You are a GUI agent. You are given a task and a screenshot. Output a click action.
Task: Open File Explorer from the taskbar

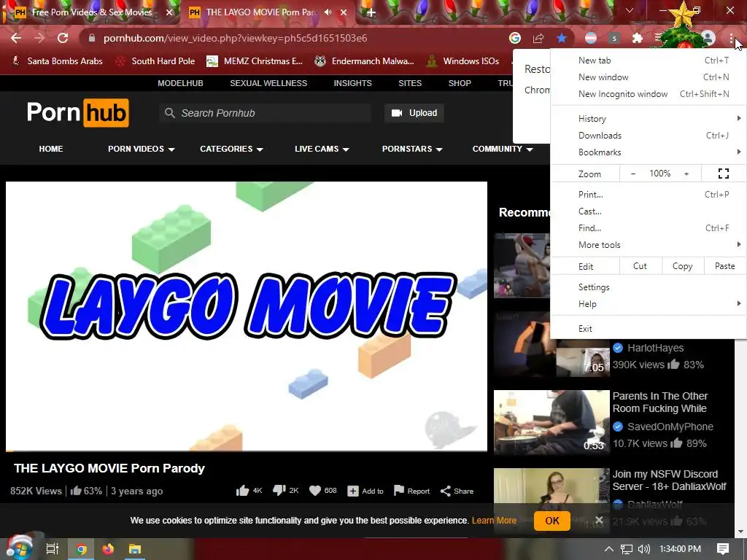tap(135, 549)
